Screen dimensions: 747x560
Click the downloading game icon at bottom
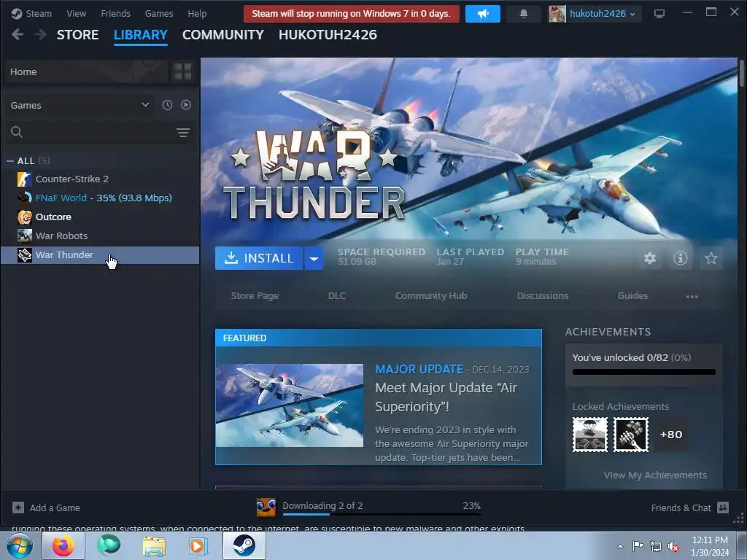pyautogui.click(x=266, y=507)
